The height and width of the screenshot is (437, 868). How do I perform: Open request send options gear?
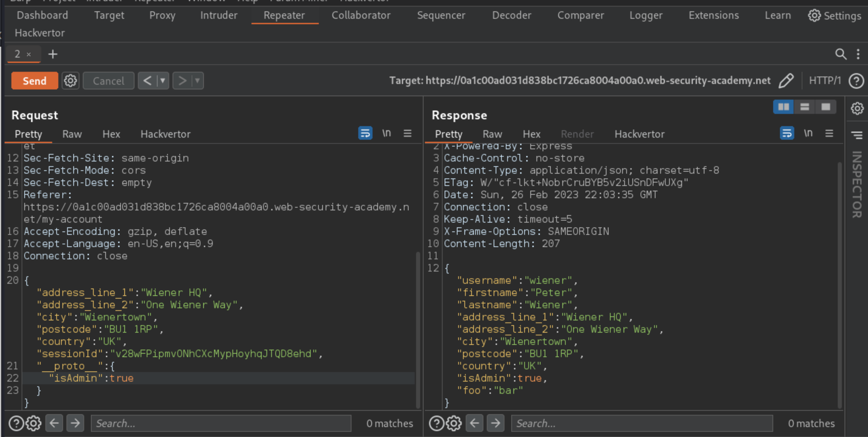(x=70, y=81)
